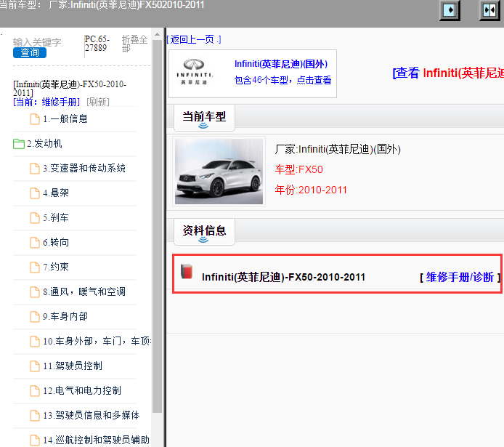Screen dimensions: 504x447
Task: Click the 返回上一页 back link
Action: [194, 39]
